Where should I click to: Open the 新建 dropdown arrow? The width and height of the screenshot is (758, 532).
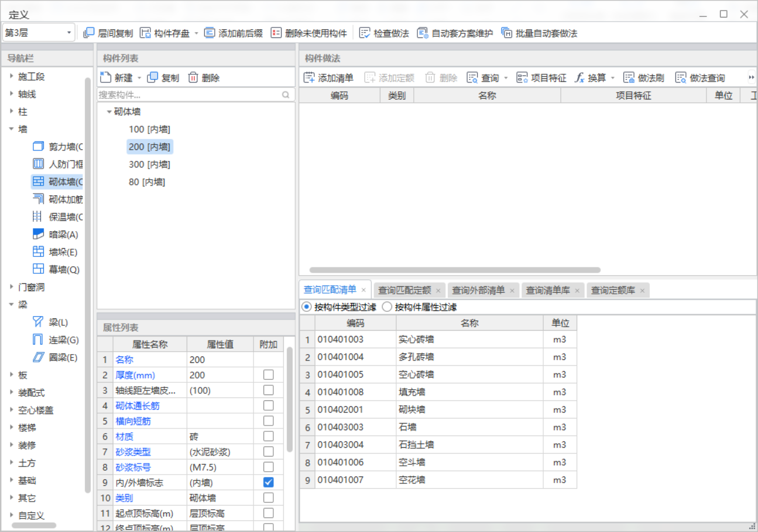coord(139,78)
